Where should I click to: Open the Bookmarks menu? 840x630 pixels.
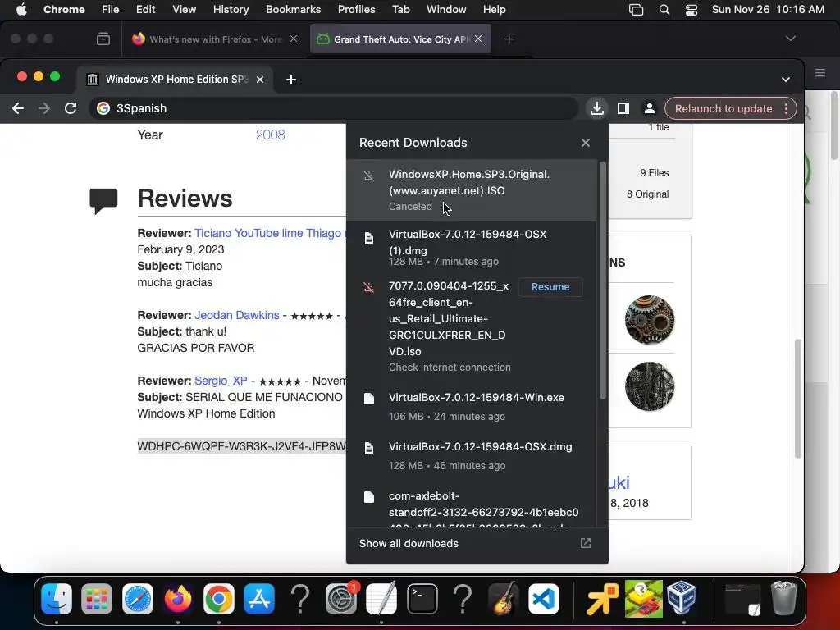[x=293, y=9]
